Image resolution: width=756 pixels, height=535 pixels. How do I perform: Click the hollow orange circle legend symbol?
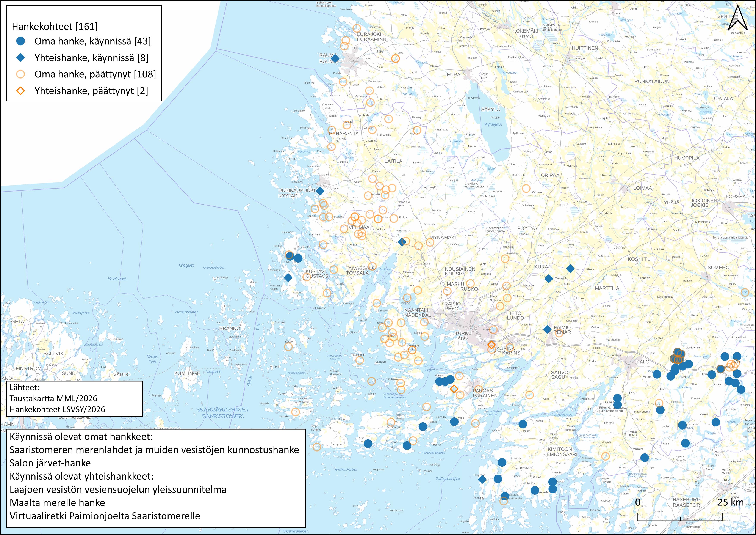coord(20,74)
